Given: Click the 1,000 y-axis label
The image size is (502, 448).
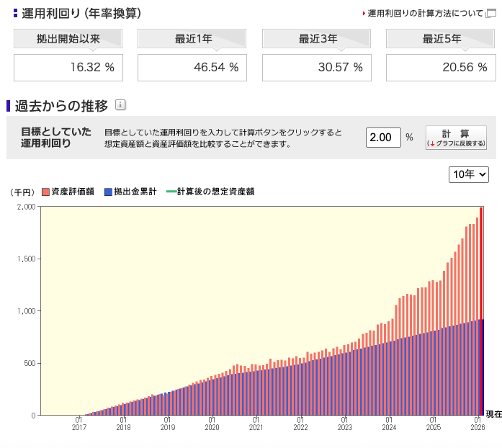Looking at the screenshot, I should point(26,311).
